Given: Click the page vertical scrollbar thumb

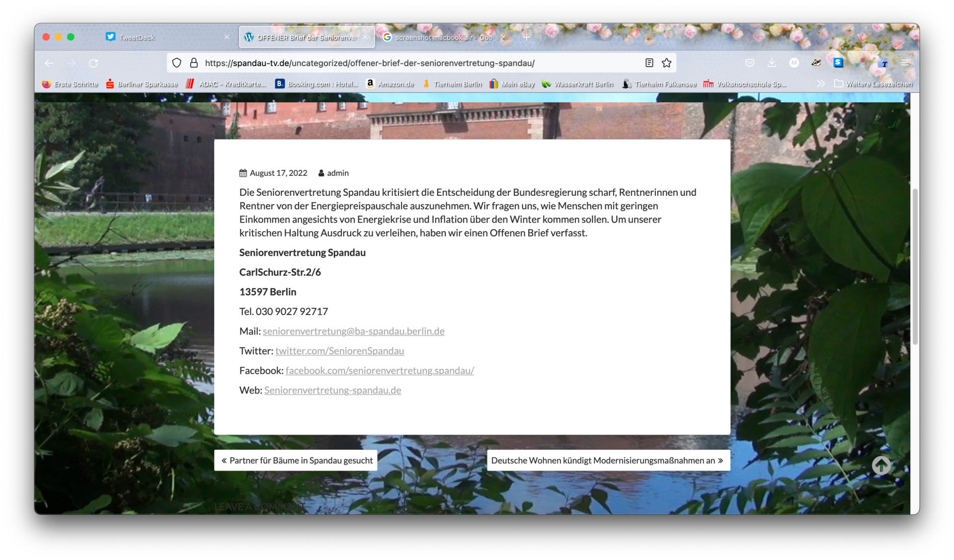Looking at the screenshot, I should coord(915,266).
